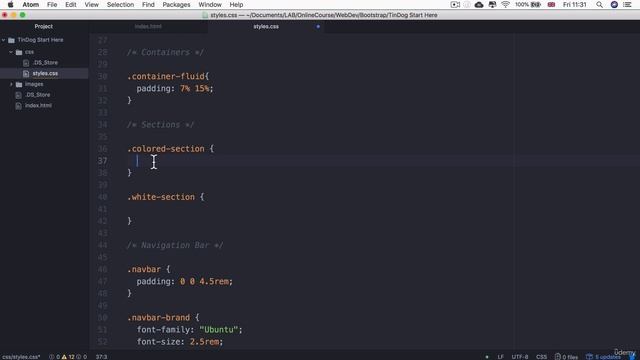This screenshot has width=640, height=360.
Task: Click the TinDog Start Here folder icon
Action: 11,40
